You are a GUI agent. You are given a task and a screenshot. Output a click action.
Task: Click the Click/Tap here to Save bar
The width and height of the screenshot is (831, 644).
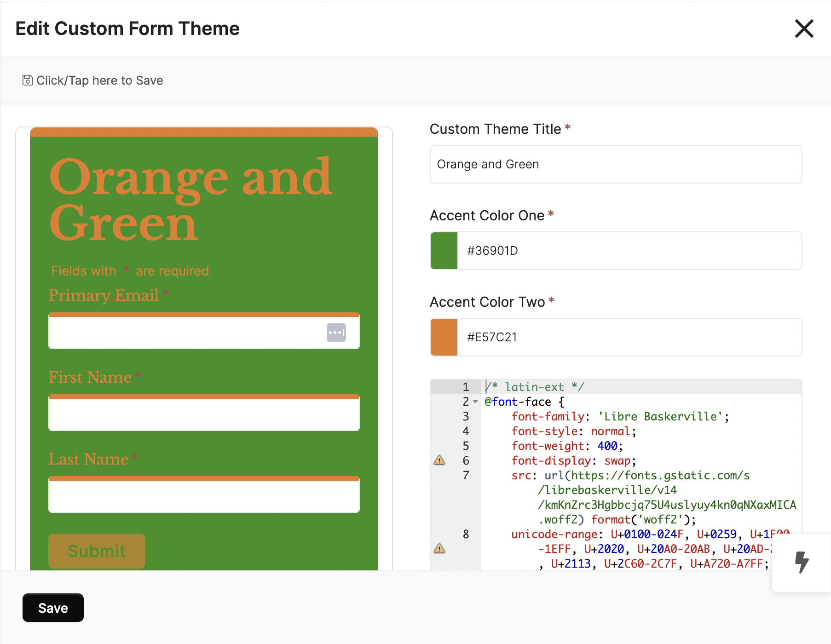point(99,80)
